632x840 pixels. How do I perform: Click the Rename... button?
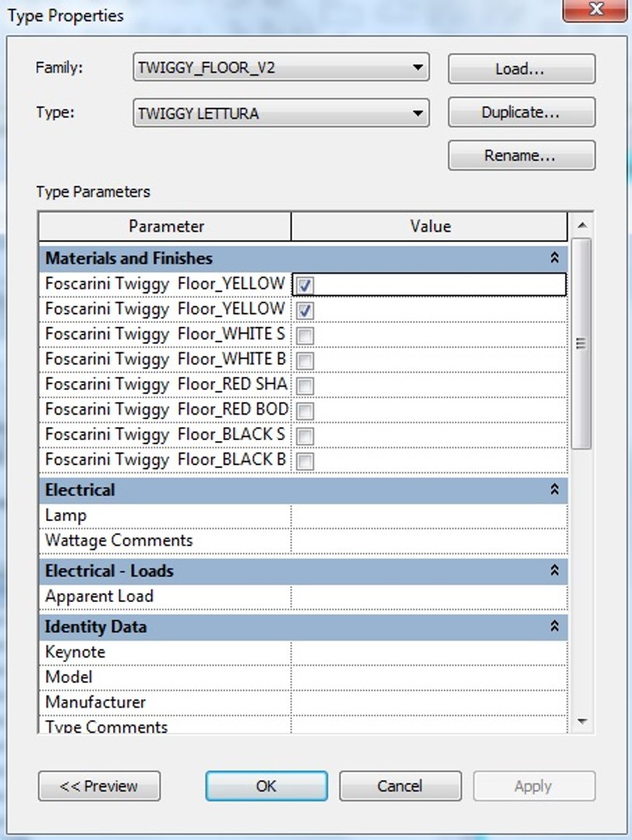521,156
